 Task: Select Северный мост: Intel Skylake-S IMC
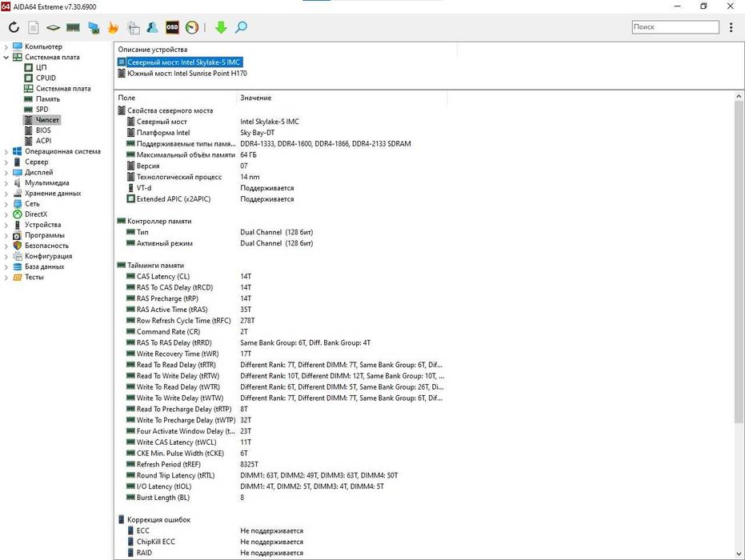[x=184, y=62]
